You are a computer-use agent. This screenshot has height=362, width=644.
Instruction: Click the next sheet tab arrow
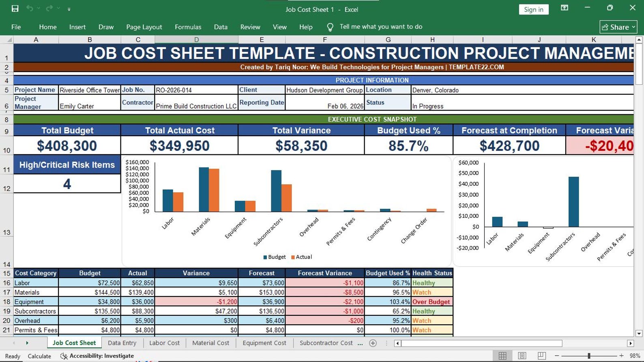27,343
